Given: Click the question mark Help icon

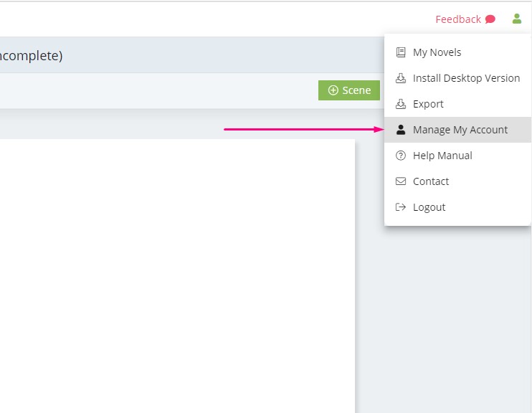Looking at the screenshot, I should tap(401, 156).
